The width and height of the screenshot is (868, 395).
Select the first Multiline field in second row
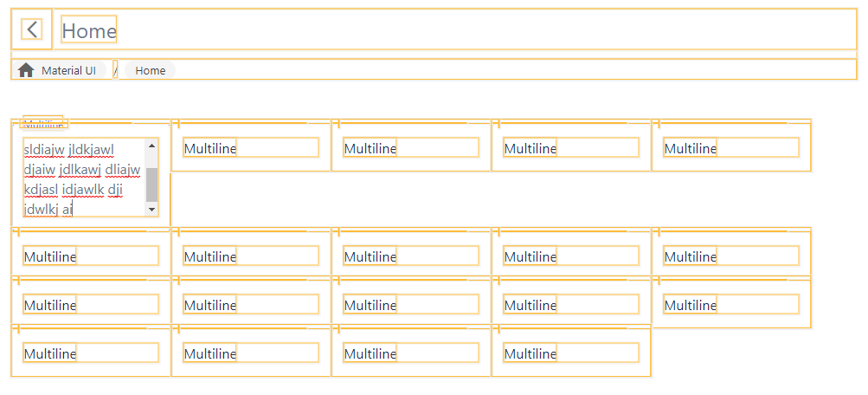pos(91,256)
